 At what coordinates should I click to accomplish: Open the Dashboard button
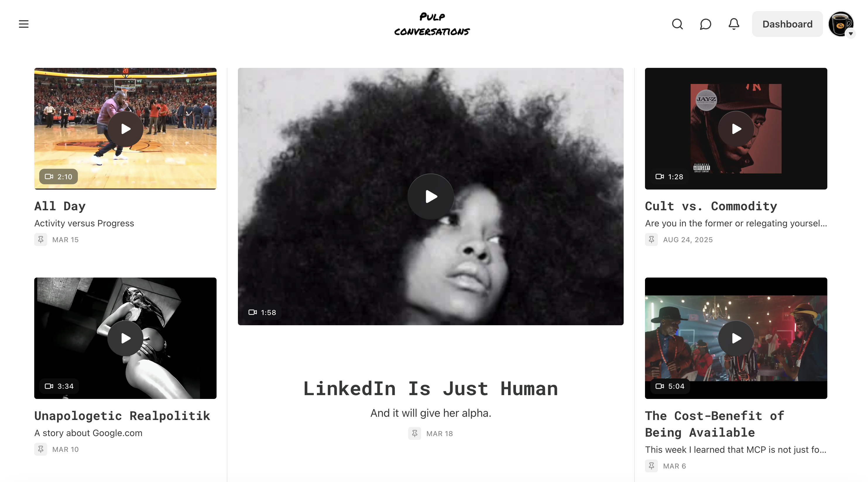[x=787, y=24]
